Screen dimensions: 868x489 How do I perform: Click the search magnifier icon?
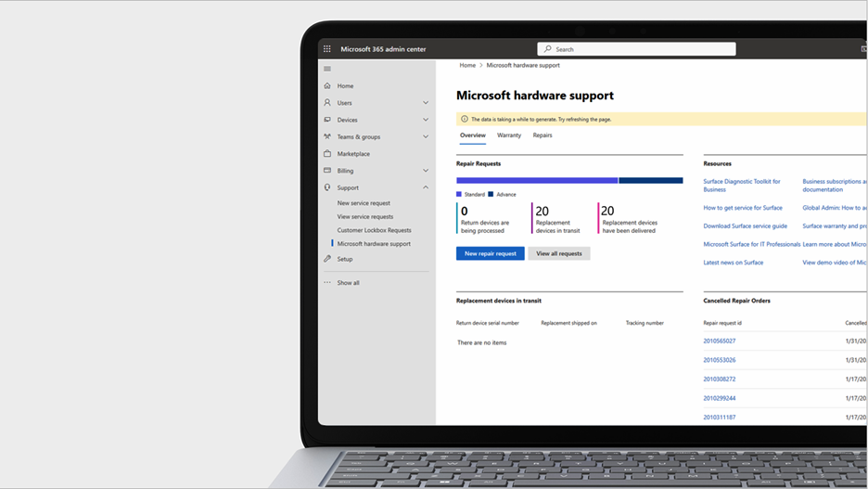tap(547, 49)
